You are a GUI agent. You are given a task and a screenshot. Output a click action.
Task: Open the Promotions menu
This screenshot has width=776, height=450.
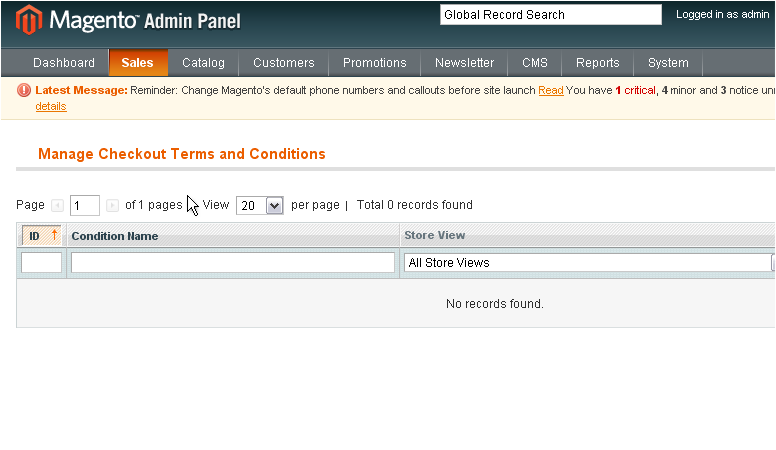(374, 63)
